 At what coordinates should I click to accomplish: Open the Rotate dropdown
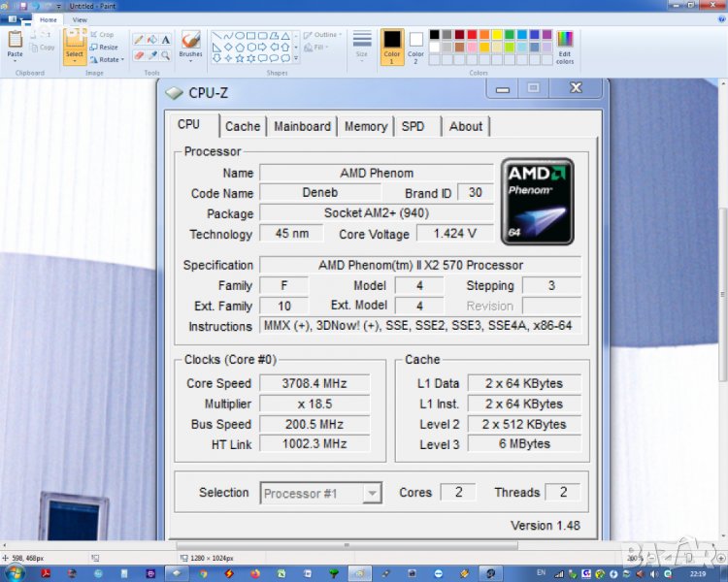(107, 59)
